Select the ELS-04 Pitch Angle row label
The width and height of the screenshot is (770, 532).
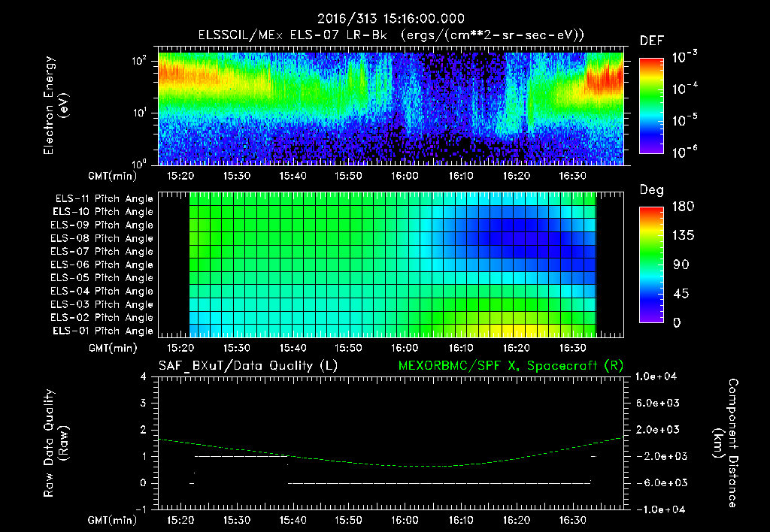pos(102,292)
